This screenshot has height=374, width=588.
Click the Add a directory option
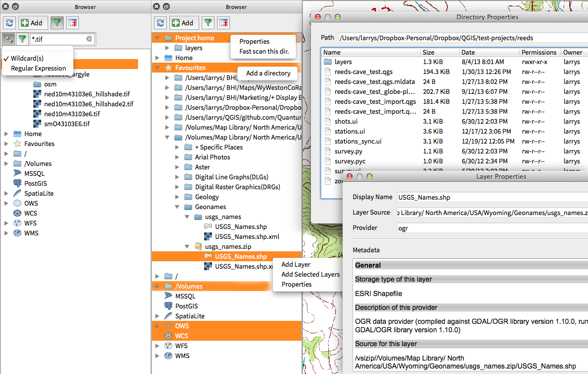coord(268,73)
